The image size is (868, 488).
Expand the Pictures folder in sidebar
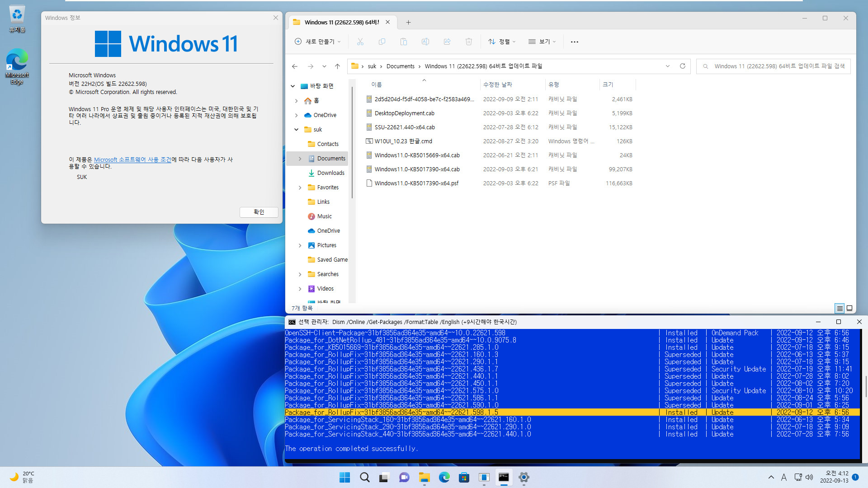pyautogui.click(x=300, y=245)
